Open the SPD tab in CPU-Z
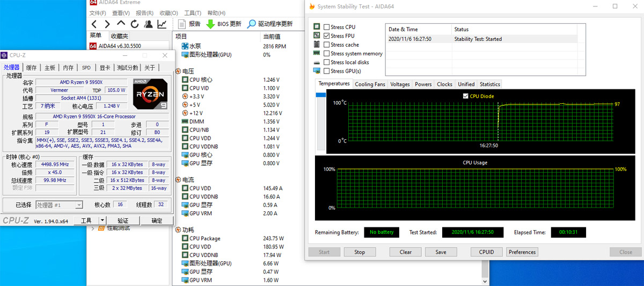 coord(86,68)
